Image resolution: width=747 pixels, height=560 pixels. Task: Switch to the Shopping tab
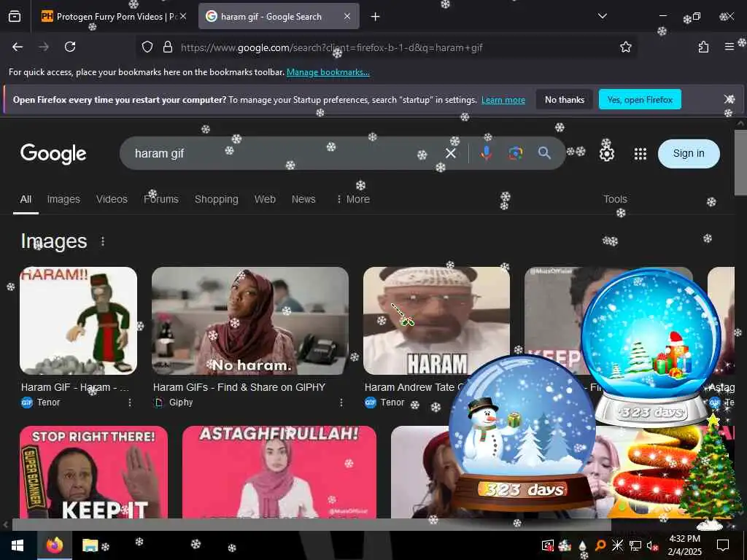tap(216, 199)
